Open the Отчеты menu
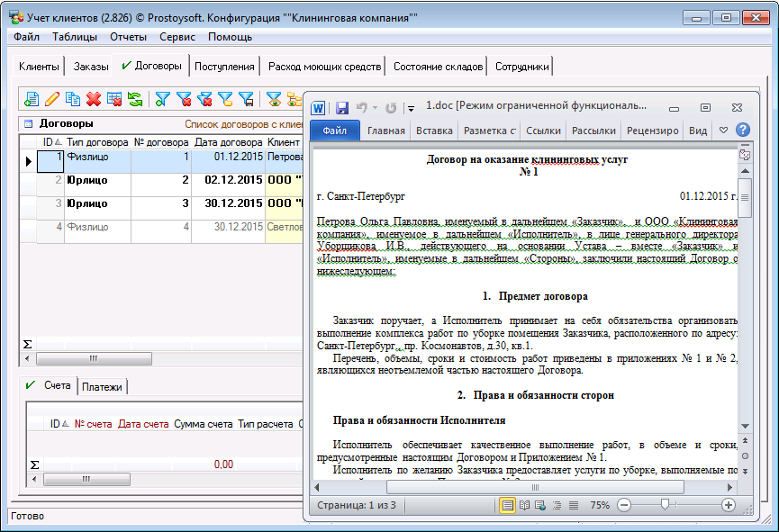 click(x=128, y=37)
